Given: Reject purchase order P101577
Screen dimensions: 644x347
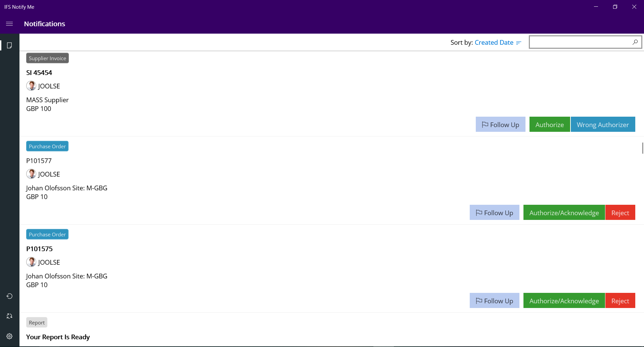Looking at the screenshot, I should tap(620, 213).
